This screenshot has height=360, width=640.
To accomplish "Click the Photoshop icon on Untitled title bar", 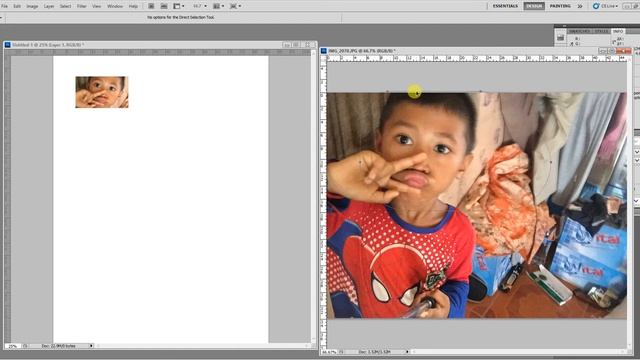I will pyautogui.click(x=8, y=44).
